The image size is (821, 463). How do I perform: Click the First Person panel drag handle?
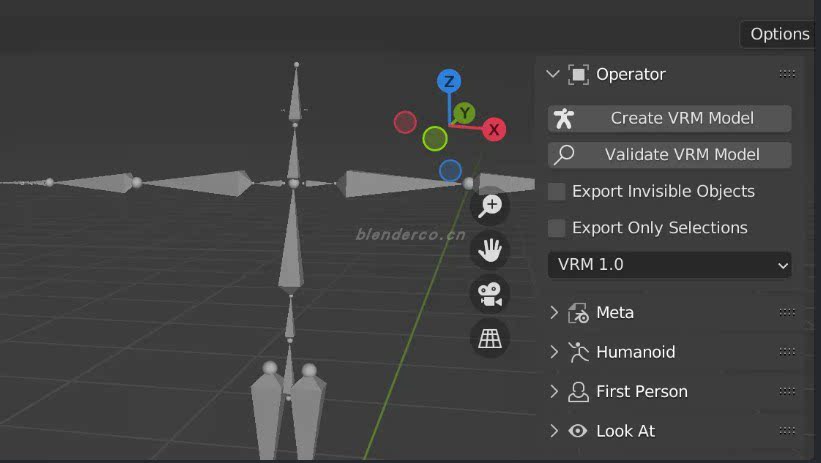click(x=787, y=391)
